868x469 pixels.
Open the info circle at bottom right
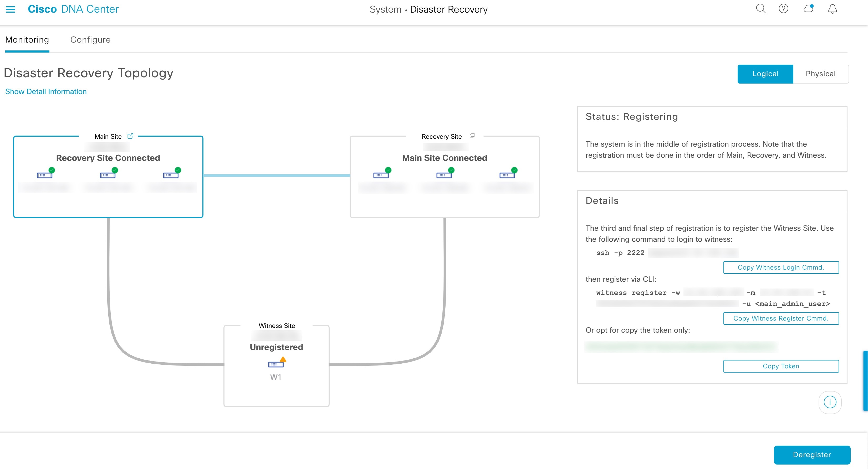pyautogui.click(x=830, y=402)
